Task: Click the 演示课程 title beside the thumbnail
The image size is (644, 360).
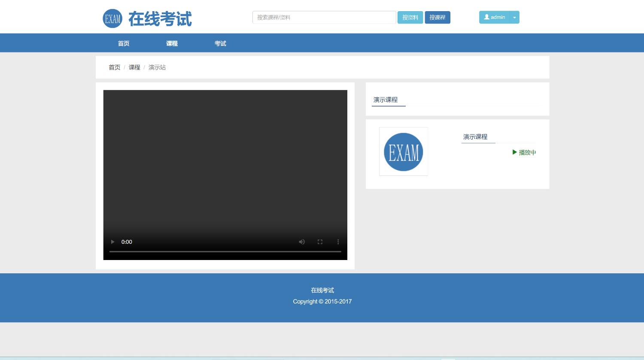Action: click(475, 137)
